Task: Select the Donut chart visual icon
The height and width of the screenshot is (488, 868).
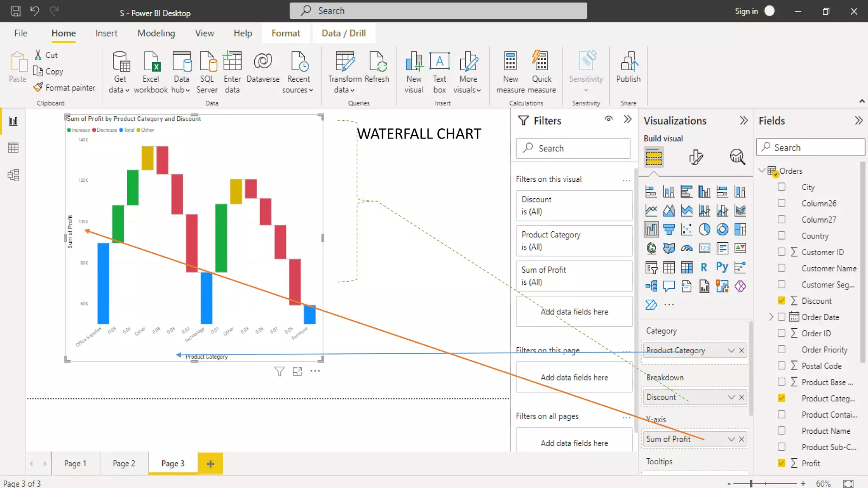Action: pos(722,229)
